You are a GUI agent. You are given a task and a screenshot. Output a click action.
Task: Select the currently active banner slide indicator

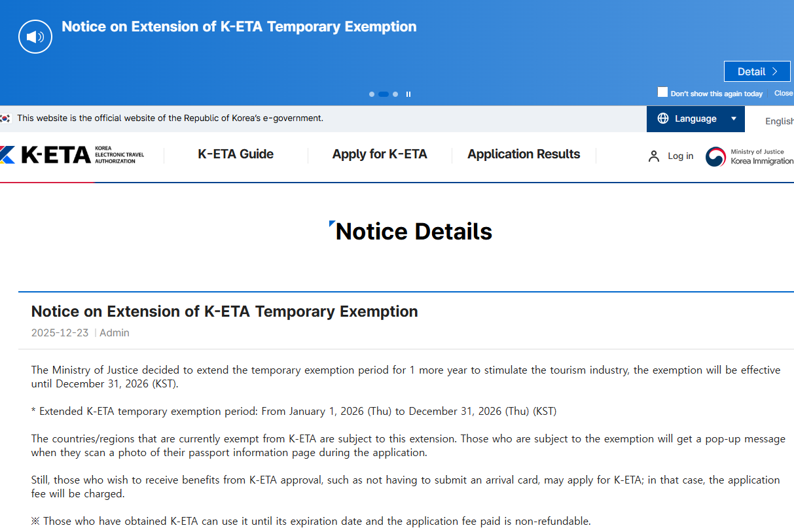click(384, 94)
